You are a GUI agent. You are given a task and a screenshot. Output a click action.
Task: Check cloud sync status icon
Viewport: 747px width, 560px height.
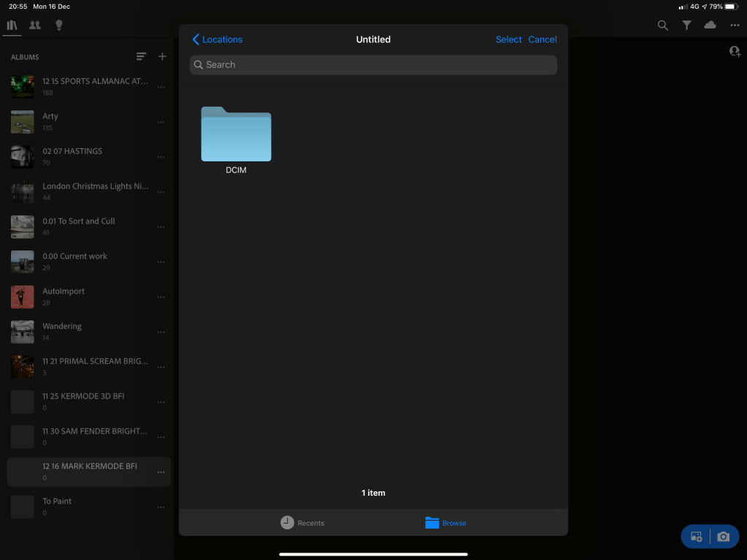tap(710, 26)
